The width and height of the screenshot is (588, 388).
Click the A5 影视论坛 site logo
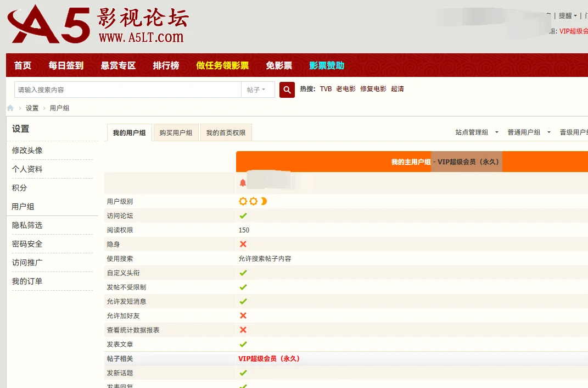point(98,25)
